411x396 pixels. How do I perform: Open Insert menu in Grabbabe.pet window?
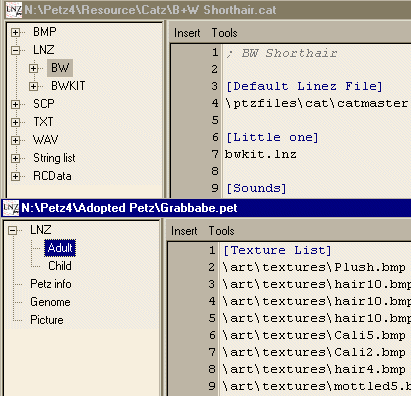pyautogui.click(x=184, y=231)
